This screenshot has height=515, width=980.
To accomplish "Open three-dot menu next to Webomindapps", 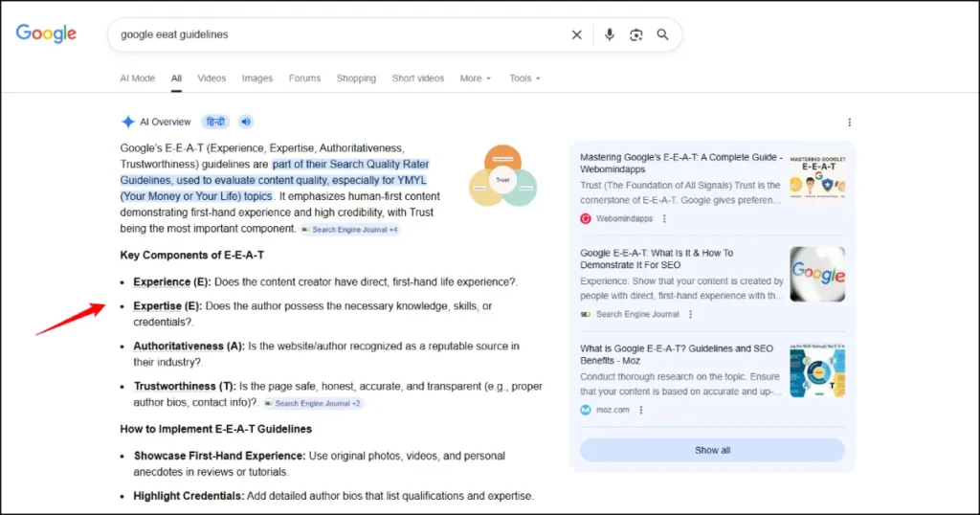I will (x=664, y=219).
